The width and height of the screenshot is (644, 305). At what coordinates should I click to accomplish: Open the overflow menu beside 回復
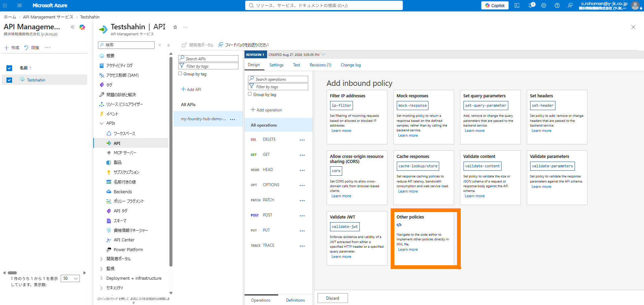(x=47, y=48)
